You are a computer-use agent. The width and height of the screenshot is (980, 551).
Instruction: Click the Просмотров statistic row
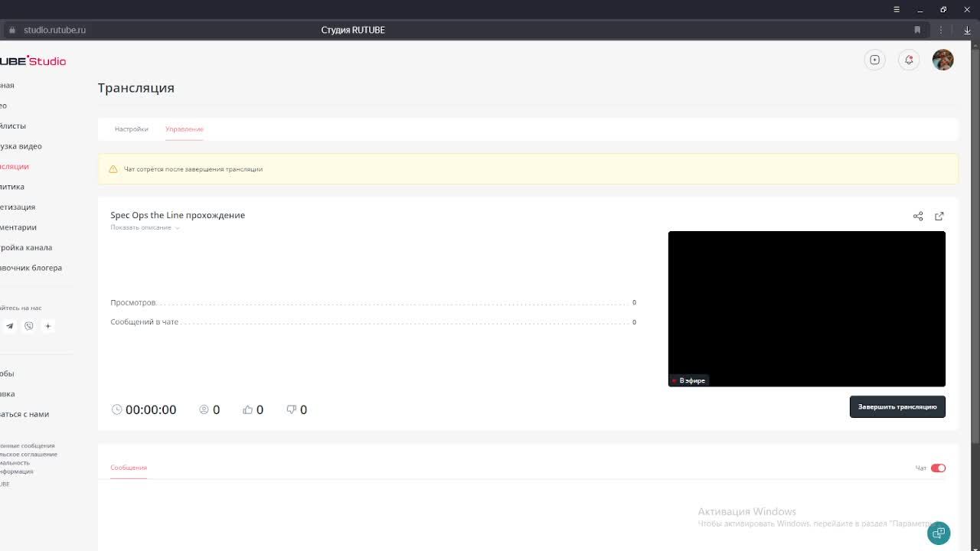(373, 302)
